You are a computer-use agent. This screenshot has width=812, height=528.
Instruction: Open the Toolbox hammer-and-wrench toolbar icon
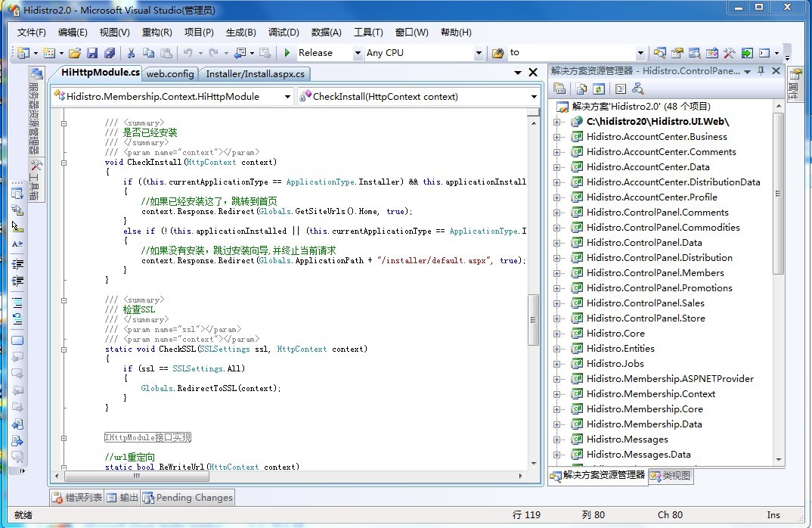(x=729, y=53)
